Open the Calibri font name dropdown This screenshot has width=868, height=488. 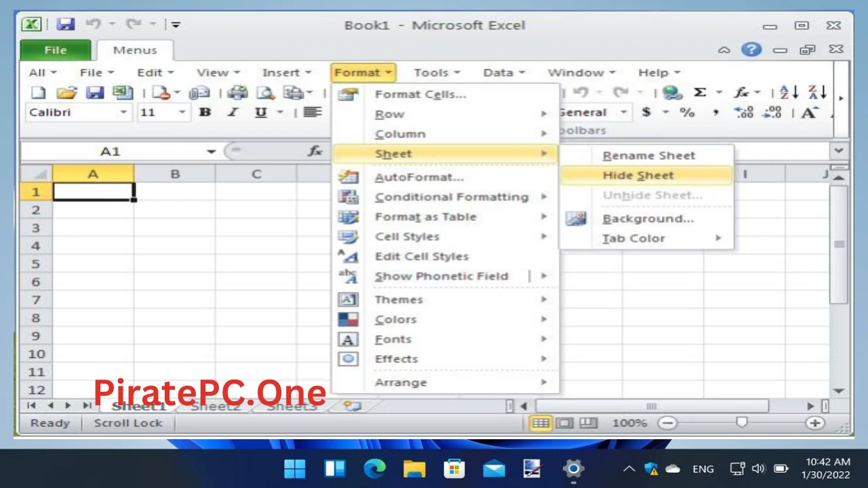124,113
